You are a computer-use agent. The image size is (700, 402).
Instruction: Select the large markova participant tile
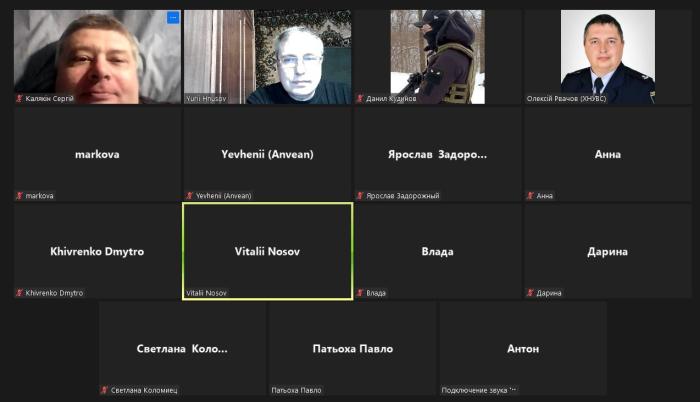click(97, 154)
